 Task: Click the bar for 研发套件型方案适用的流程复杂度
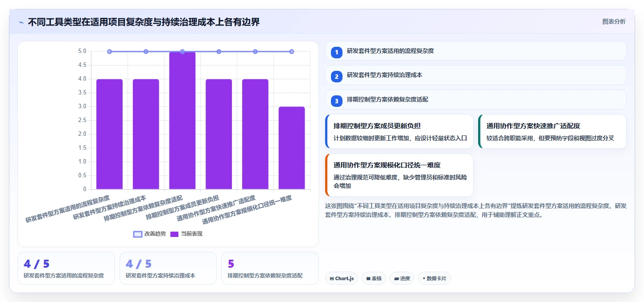pyautogui.click(x=109, y=134)
